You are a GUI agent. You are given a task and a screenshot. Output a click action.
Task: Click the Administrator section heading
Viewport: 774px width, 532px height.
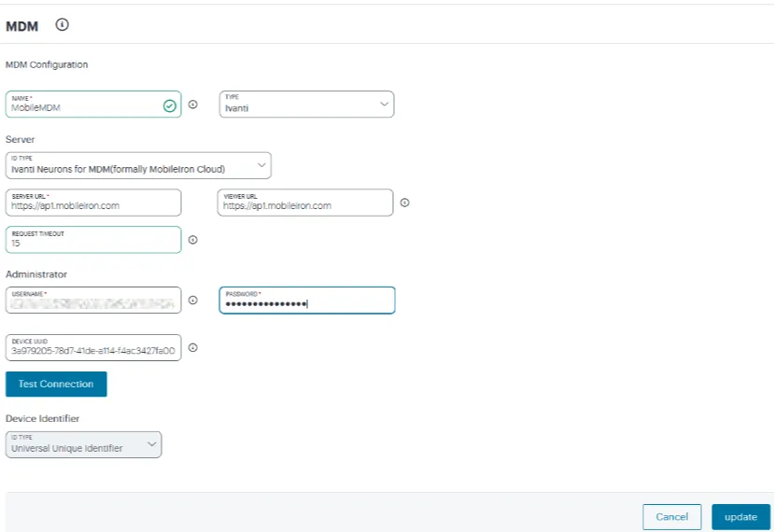click(36, 274)
